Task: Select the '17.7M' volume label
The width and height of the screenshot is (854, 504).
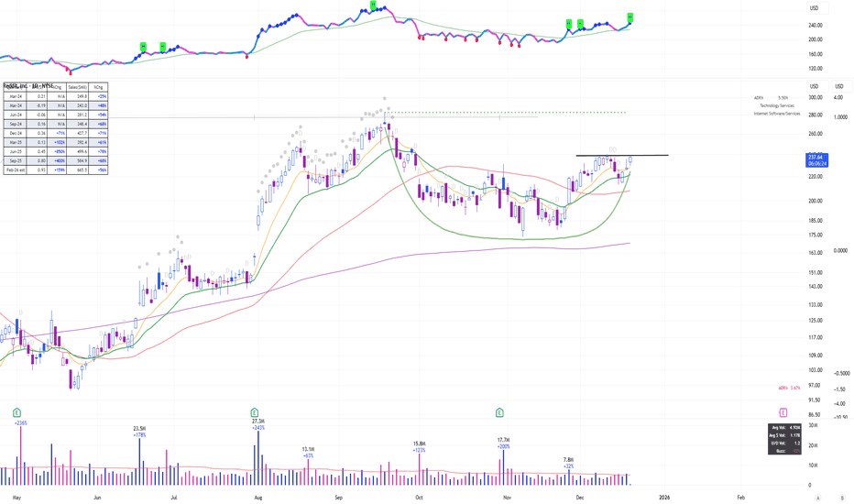Action: coord(503,440)
